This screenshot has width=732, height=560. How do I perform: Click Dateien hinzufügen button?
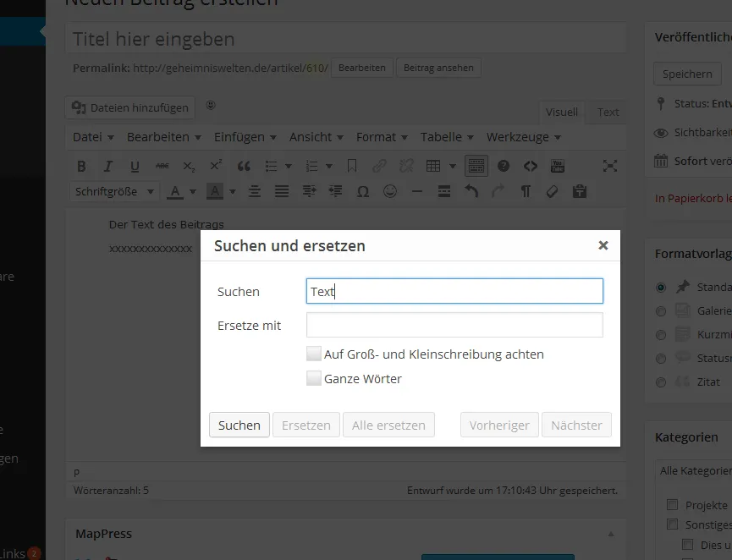point(129,107)
